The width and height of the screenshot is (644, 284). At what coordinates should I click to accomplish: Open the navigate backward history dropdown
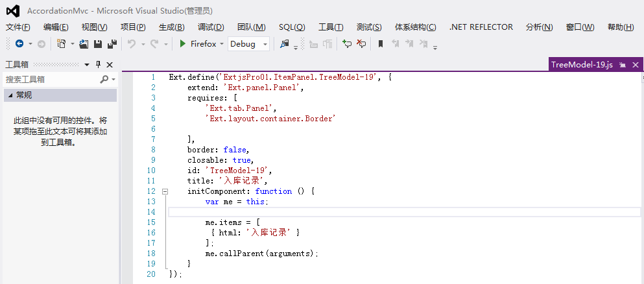pos(30,44)
